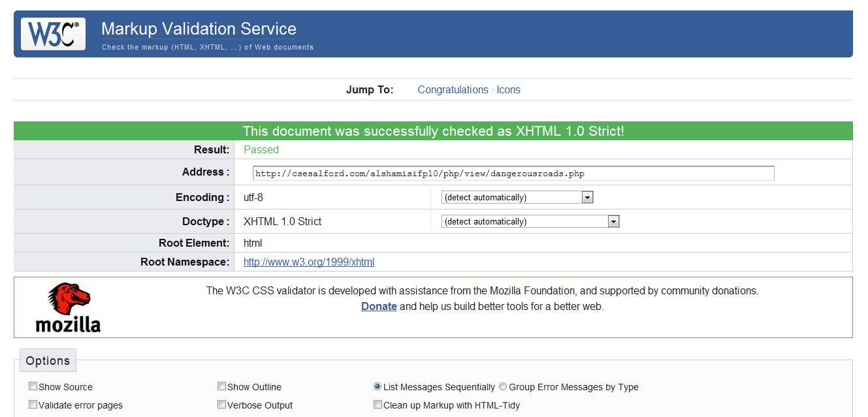This screenshot has height=417, width=868.
Task: Turn on Verbose Output
Action: click(222, 405)
